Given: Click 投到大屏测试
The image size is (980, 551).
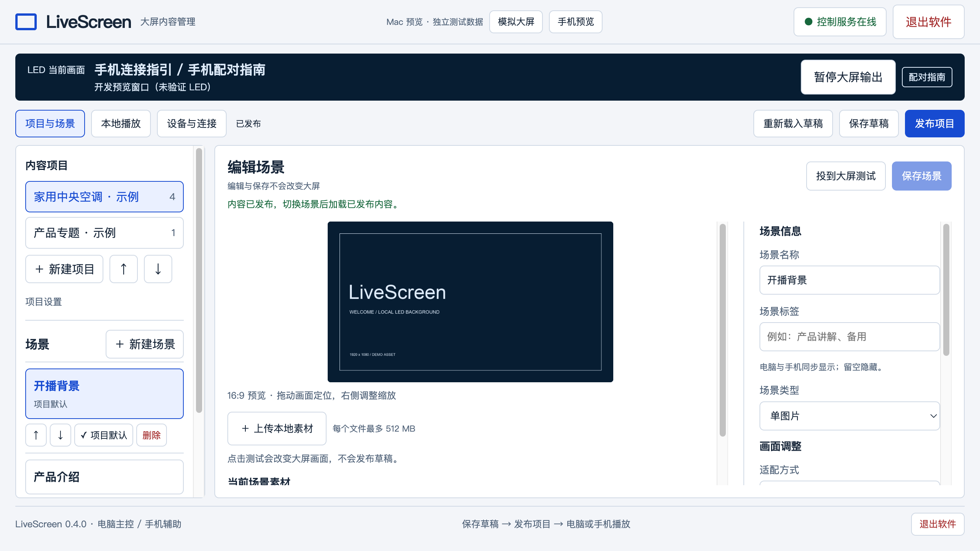Looking at the screenshot, I should coord(846,176).
